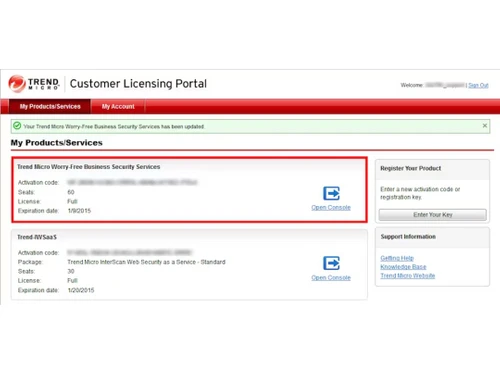This screenshot has width=500, height=375.
Task: Open the Getting Help link
Action: pyautogui.click(x=397, y=258)
